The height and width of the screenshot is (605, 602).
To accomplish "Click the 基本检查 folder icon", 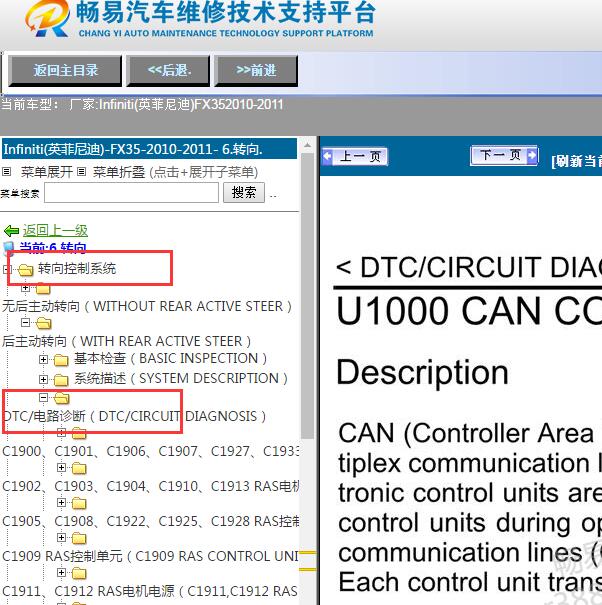I will (x=61, y=360).
